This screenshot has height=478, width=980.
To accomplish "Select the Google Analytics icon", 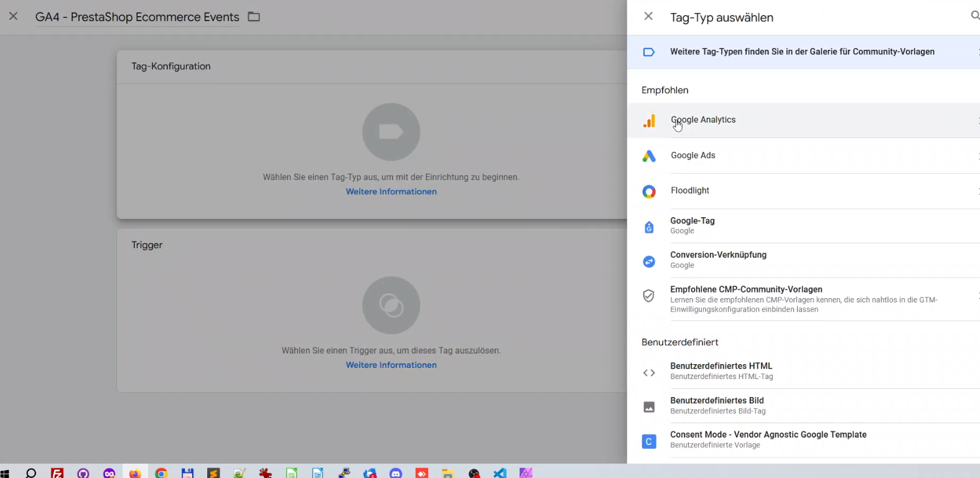I will click(649, 121).
